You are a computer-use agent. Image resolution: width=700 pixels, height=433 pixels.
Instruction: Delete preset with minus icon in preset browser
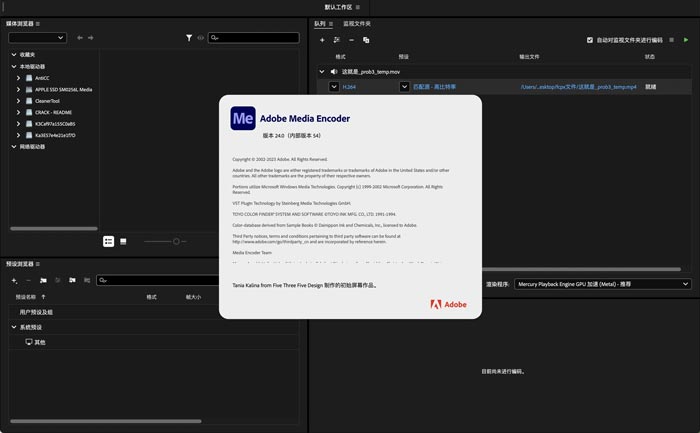[28, 280]
